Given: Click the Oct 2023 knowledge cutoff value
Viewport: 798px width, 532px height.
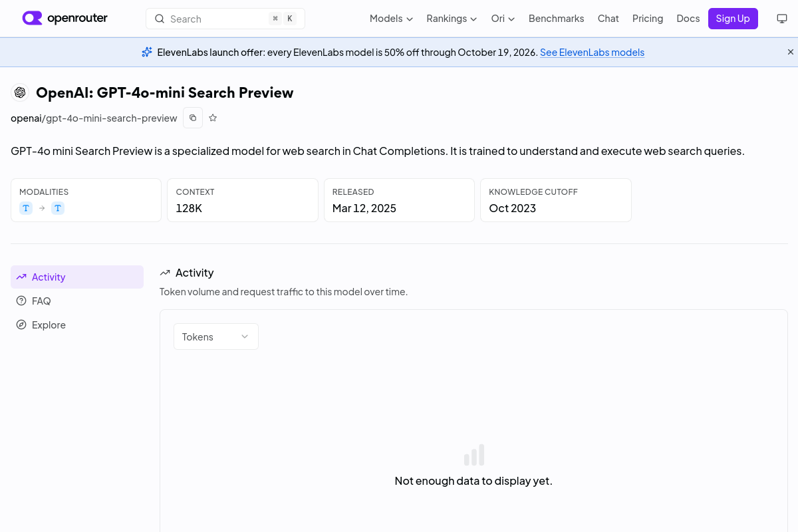Looking at the screenshot, I should tap(512, 208).
